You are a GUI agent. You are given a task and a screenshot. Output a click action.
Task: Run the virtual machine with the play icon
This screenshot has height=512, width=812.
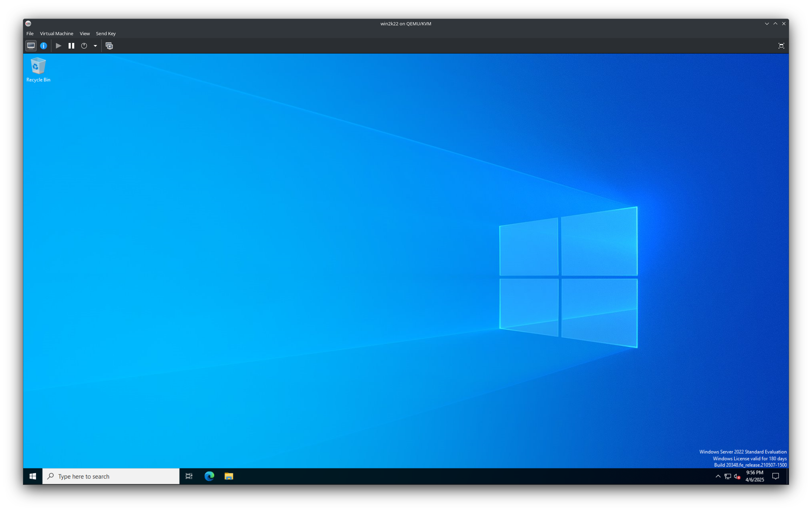[x=58, y=46]
